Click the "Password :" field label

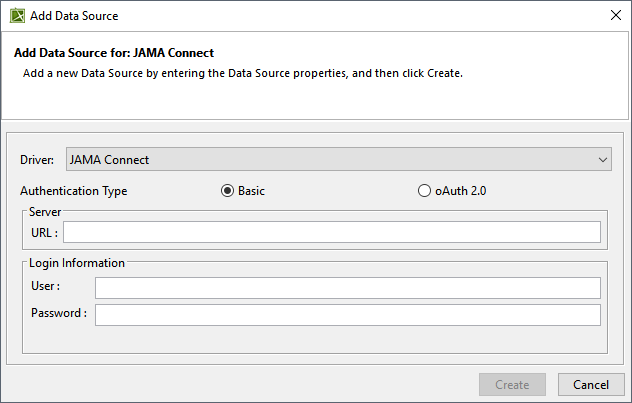coord(58,314)
